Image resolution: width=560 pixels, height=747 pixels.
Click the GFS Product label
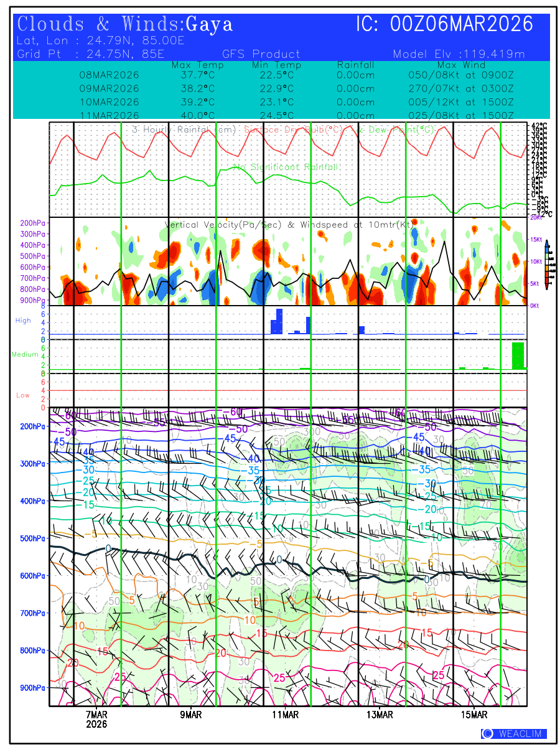pos(261,54)
